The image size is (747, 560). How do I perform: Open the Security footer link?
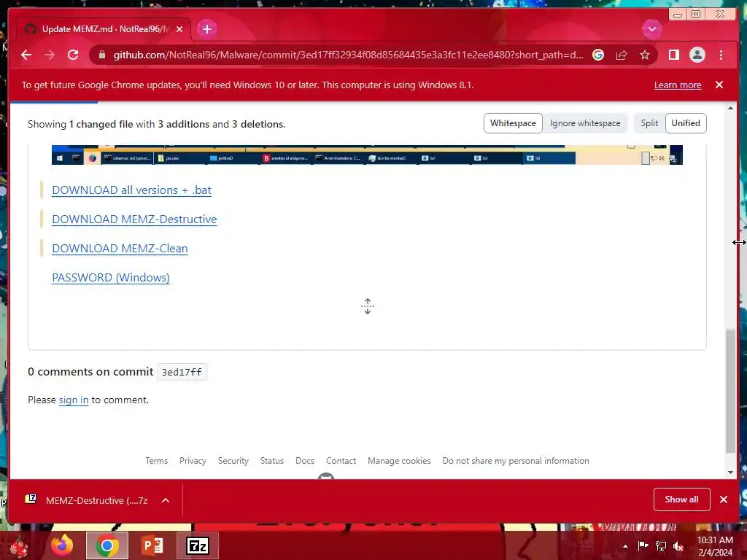click(233, 461)
